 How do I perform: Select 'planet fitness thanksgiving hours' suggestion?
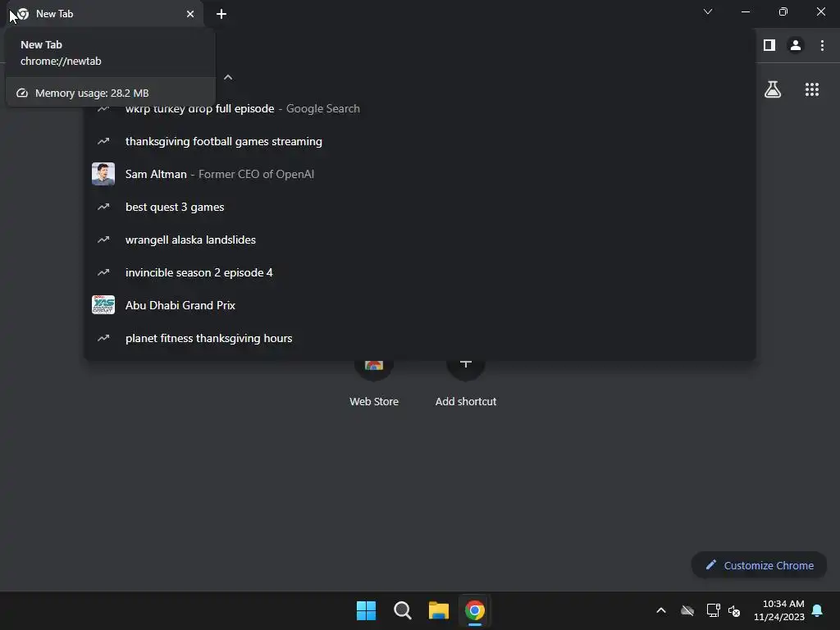click(x=420, y=338)
